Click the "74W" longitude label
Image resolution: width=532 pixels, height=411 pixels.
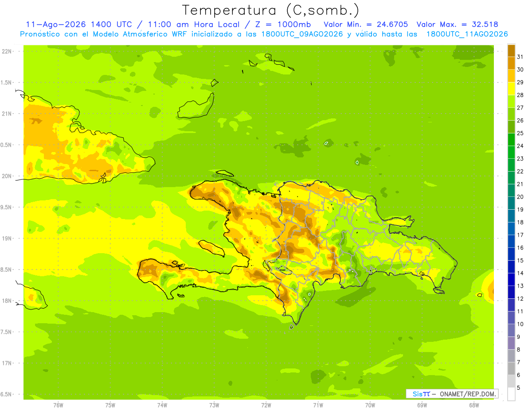[x=162, y=405]
